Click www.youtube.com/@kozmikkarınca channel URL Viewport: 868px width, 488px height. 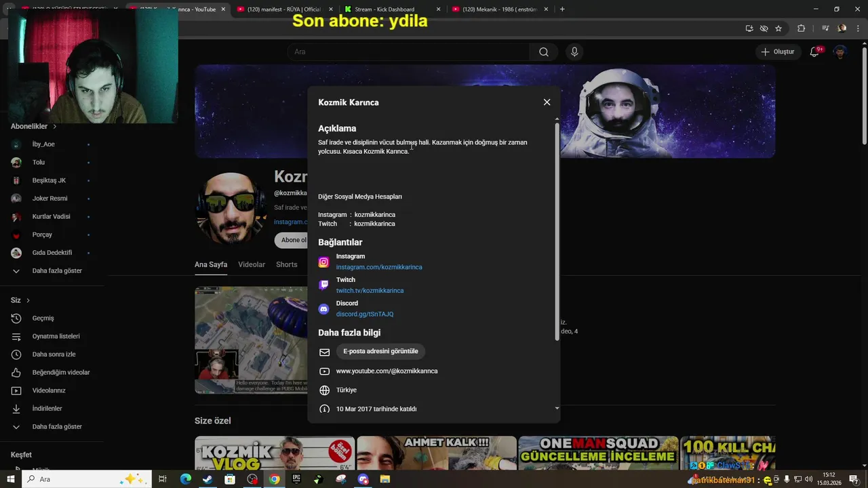[x=387, y=371]
